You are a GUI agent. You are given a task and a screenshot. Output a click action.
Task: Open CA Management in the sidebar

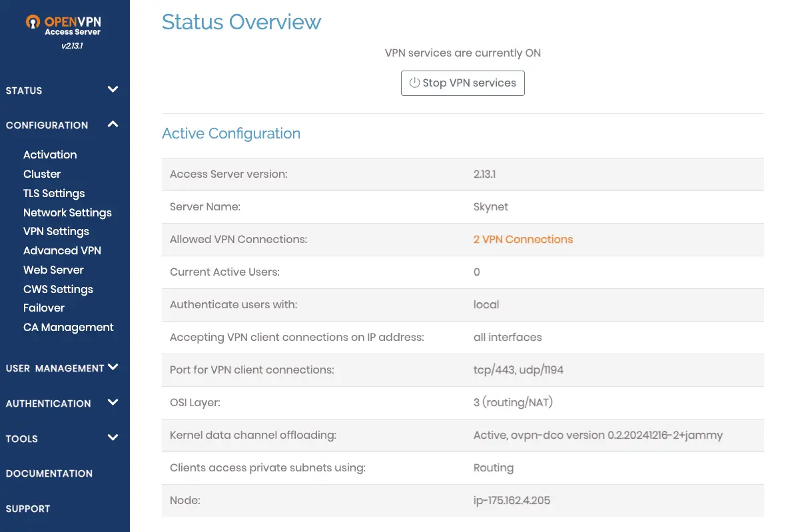[68, 327]
